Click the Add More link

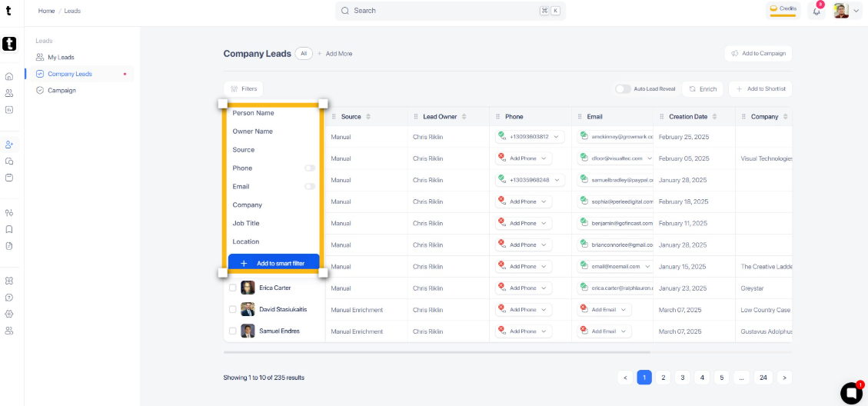(335, 54)
